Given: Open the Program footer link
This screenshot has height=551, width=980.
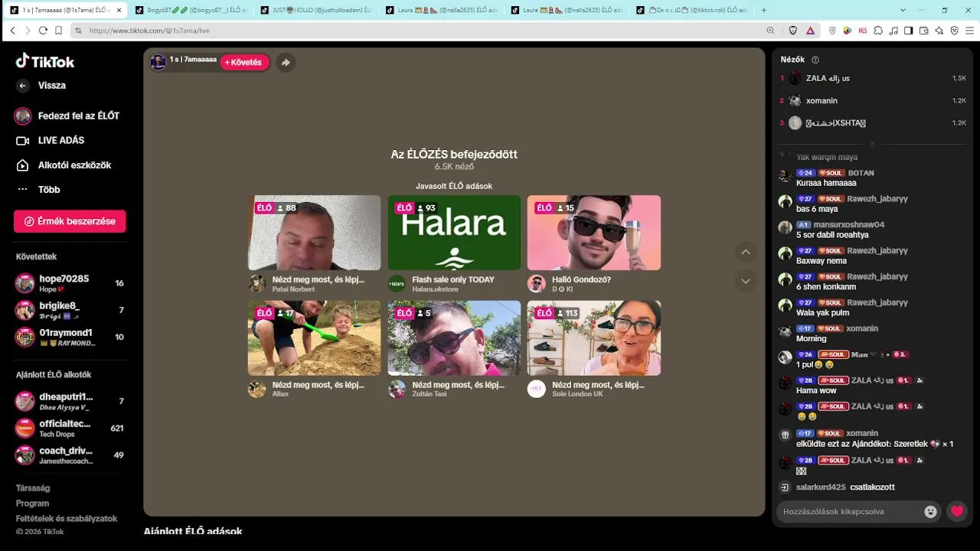Looking at the screenshot, I should (32, 504).
